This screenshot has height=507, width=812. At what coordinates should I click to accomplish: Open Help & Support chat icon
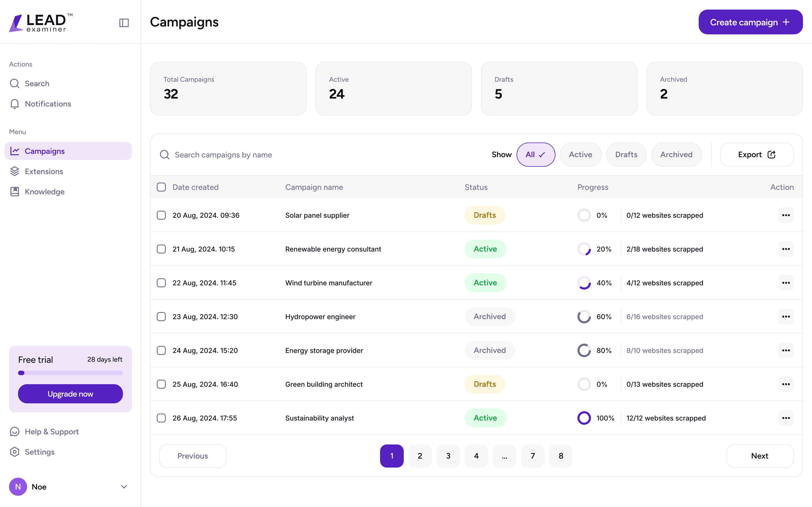pyautogui.click(x=15, y=432)
